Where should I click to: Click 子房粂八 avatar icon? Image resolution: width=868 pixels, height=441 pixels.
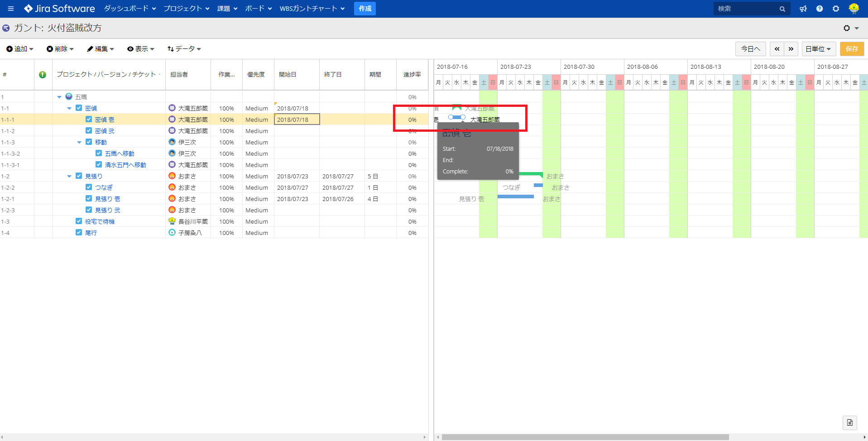(x=172, y=232)
